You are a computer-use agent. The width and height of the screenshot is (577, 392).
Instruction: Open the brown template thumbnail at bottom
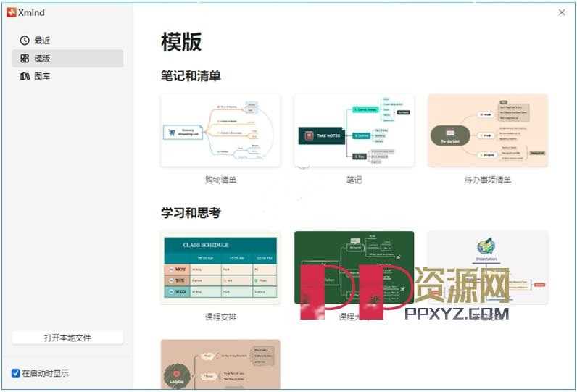pos(221,364)
